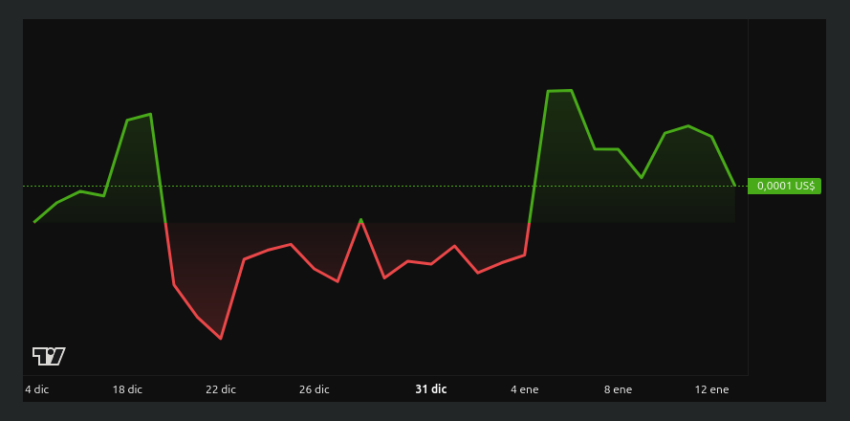
Task: Select the 22 dic date label
Action: click(221, 390)
